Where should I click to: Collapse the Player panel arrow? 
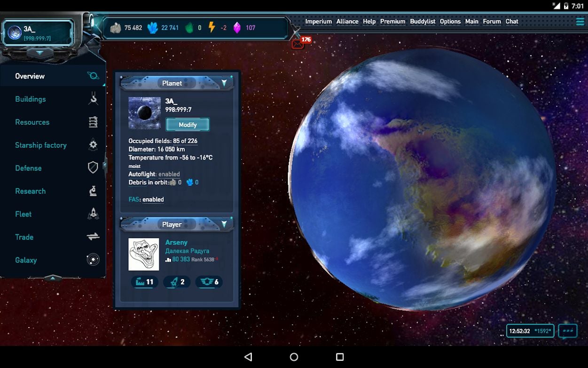coord(224,224)
